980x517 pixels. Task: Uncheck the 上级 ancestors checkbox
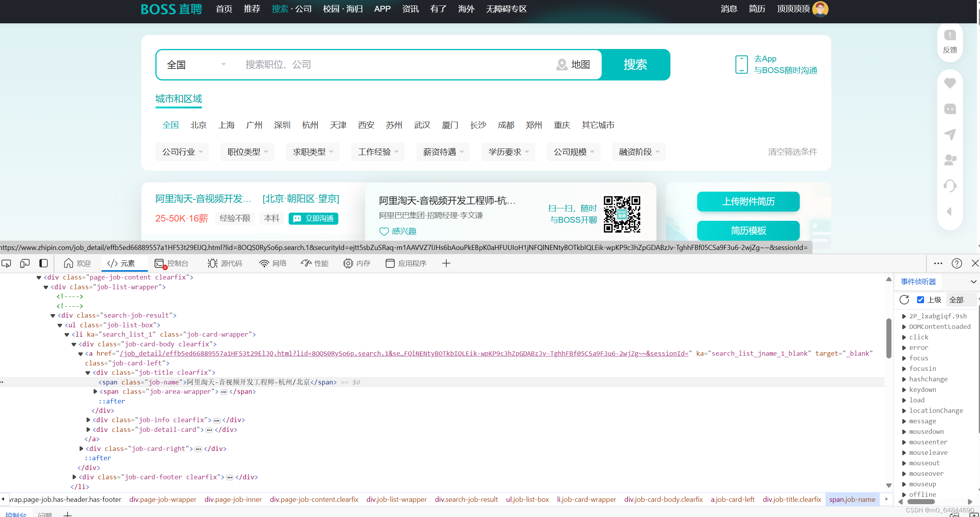coord(920,300)
